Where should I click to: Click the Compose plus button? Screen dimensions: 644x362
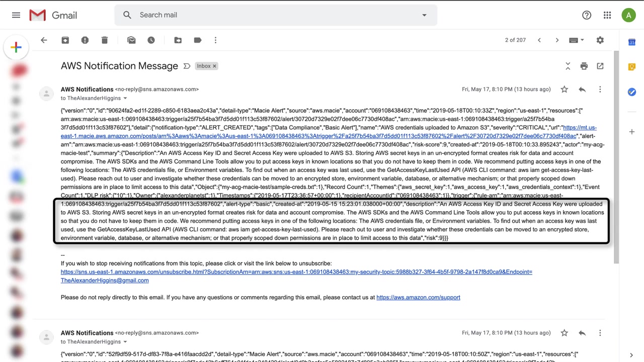coord(16,48)
